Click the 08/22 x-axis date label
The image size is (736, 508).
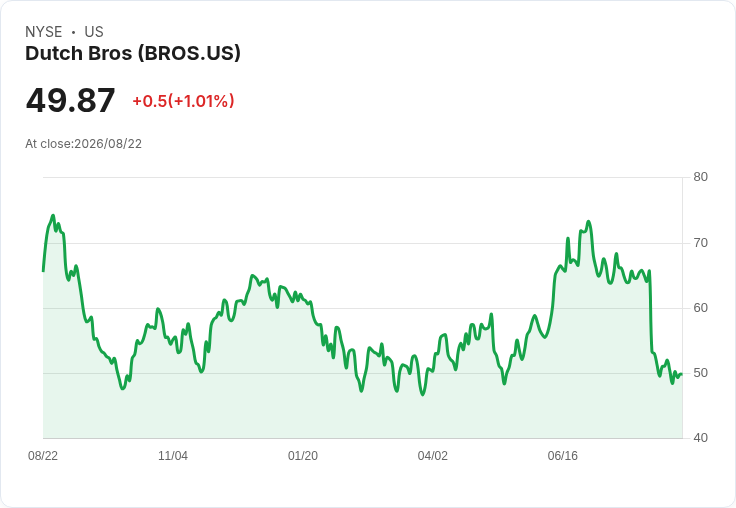tap(43, 455)
